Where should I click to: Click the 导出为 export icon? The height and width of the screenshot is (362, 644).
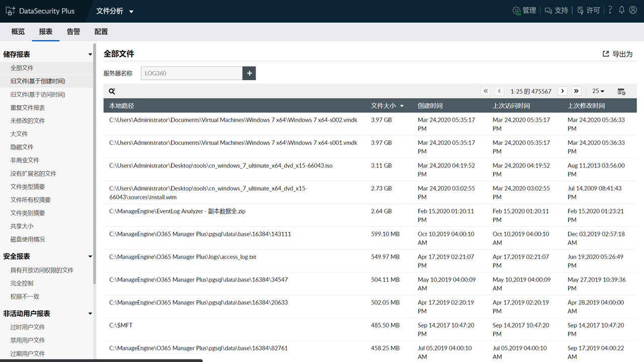coord(605,54)
